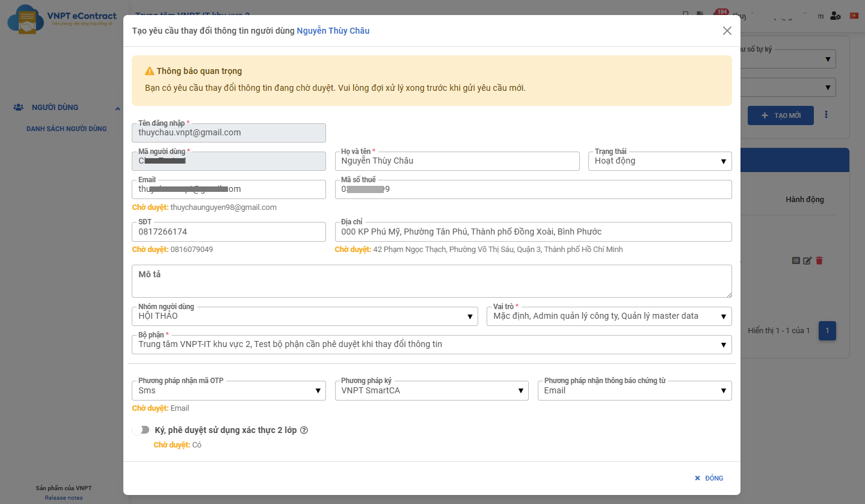865x504 pixels.
Task: Click the 'Chờ duyệt: Có' text under the 2-factor toggle
Action: tap(177, 445)
